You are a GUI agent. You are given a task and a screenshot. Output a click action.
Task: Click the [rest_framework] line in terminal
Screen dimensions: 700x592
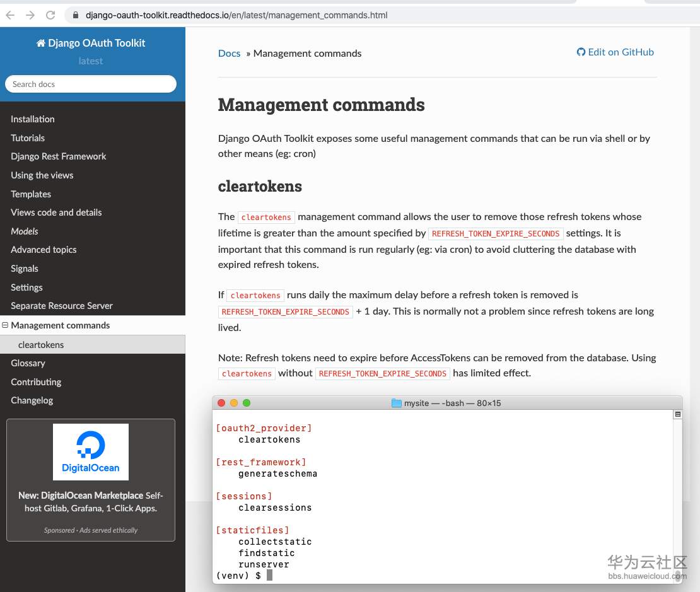(261, 462)
